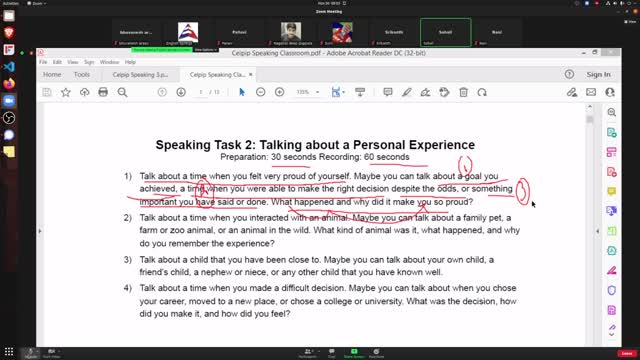Open Firefox from the dock
Image resolution: width=640 pixels, height=360 pixels.
[x=9, y=84]
